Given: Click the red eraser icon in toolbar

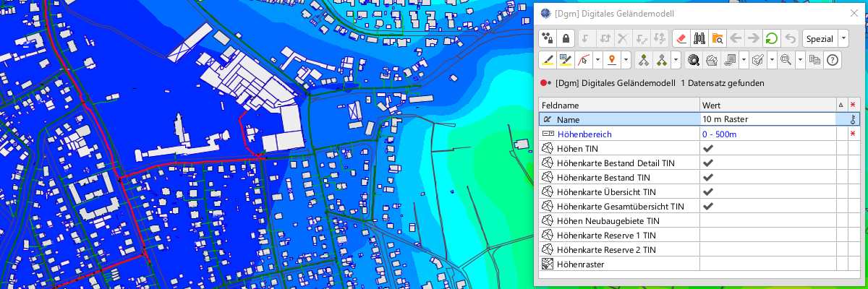Looking at the screenshot, I should point(681,38).
